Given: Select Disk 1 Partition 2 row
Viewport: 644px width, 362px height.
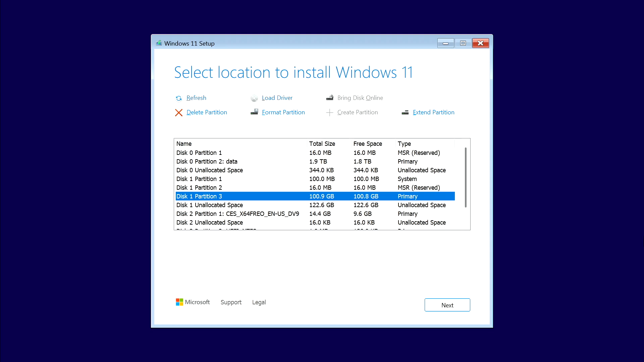Looking at the screenshot, I should click(x=315, y=188).
